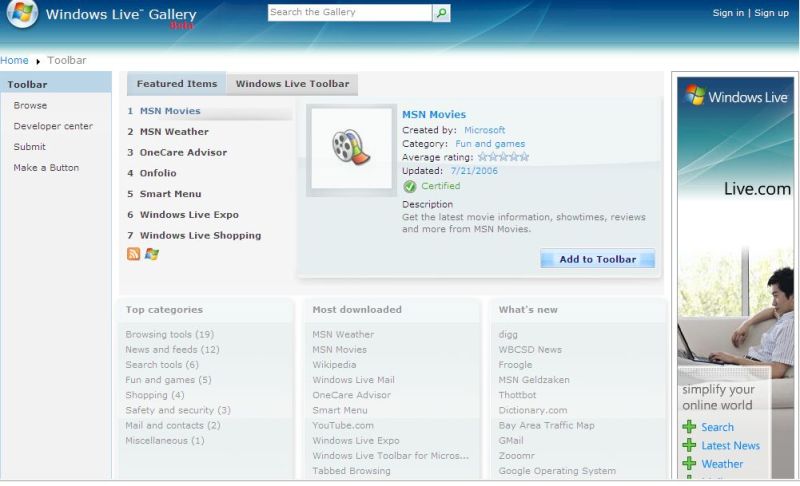Click the Windows Live flag icon beside RSS

point(152,253)
